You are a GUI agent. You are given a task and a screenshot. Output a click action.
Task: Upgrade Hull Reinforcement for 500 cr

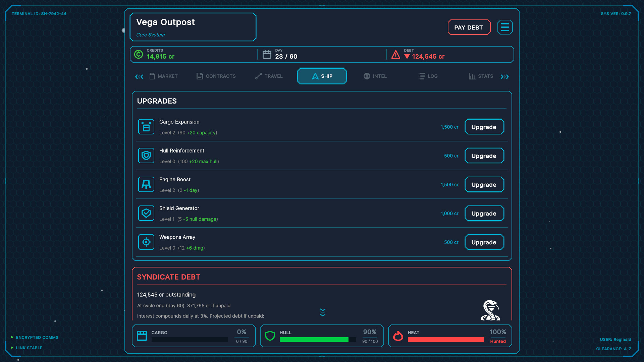pos(484,156)
